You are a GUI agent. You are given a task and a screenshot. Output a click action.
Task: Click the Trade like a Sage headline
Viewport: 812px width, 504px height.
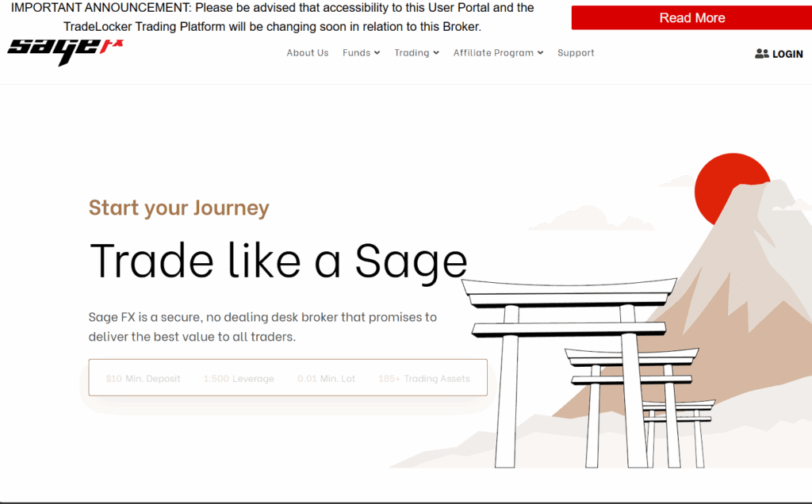(278, 261)
